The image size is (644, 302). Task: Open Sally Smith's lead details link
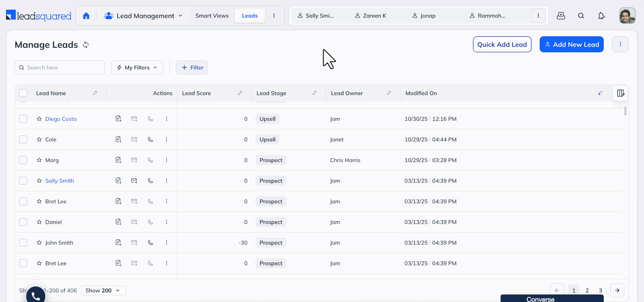point(60,181)
